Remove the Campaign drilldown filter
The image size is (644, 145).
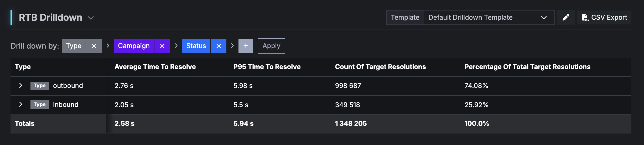pyautogui.click(x=162, y=46)
